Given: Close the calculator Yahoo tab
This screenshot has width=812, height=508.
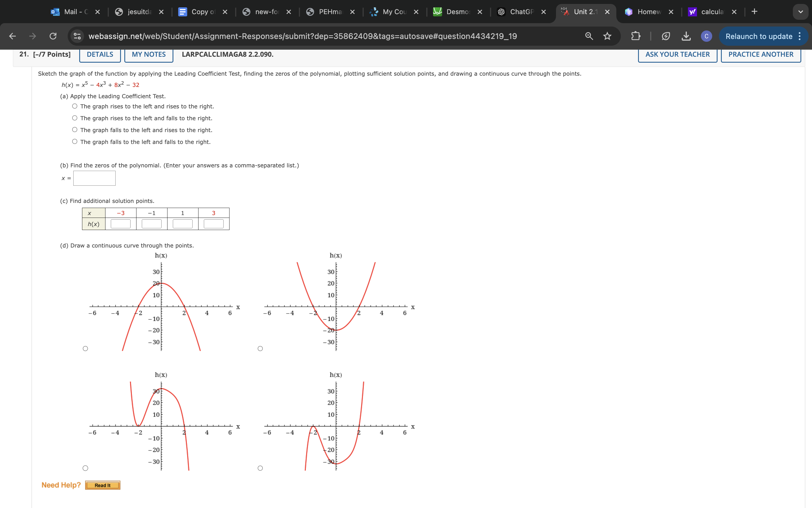Looking at the screenshot, I should (x=734, y=12).
